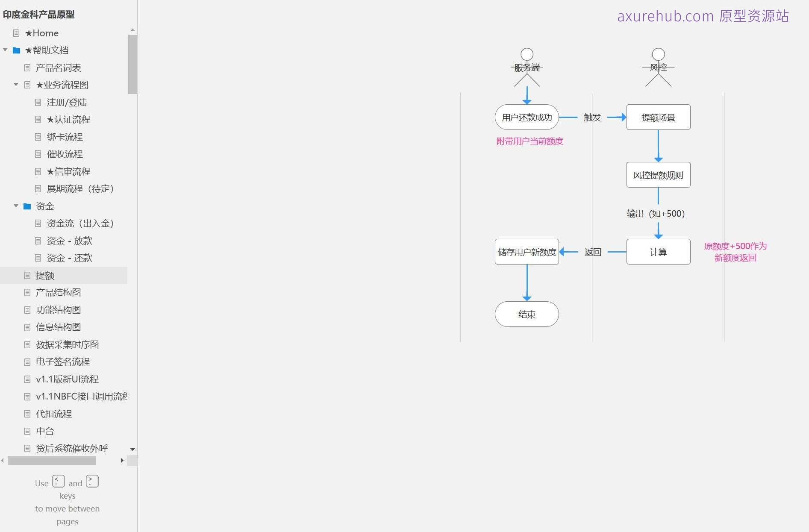
Task: Open the 资金－放款 page
Action: click(x=69, y=241)
